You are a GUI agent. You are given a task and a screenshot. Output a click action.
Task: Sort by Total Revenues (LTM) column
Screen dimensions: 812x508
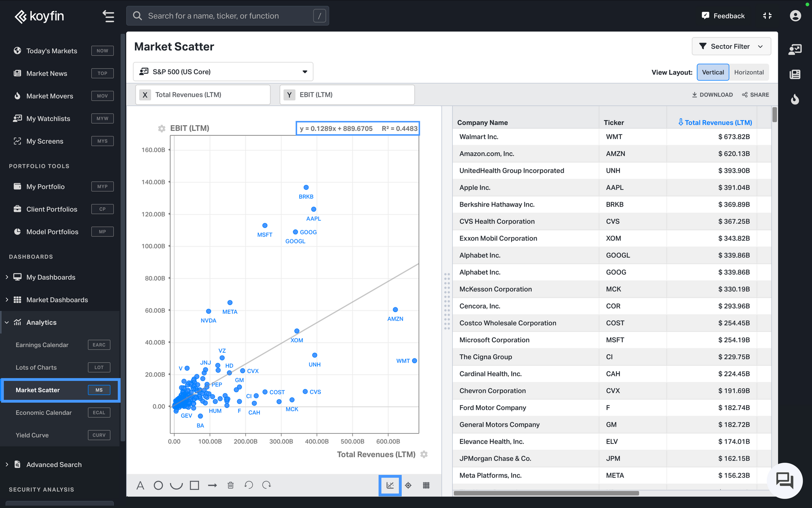715,122
